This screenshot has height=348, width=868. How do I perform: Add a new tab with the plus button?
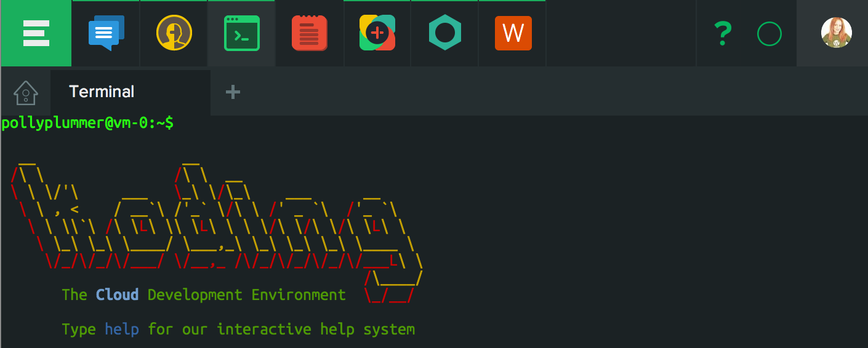pyautogui.click(x=233, y=92)
